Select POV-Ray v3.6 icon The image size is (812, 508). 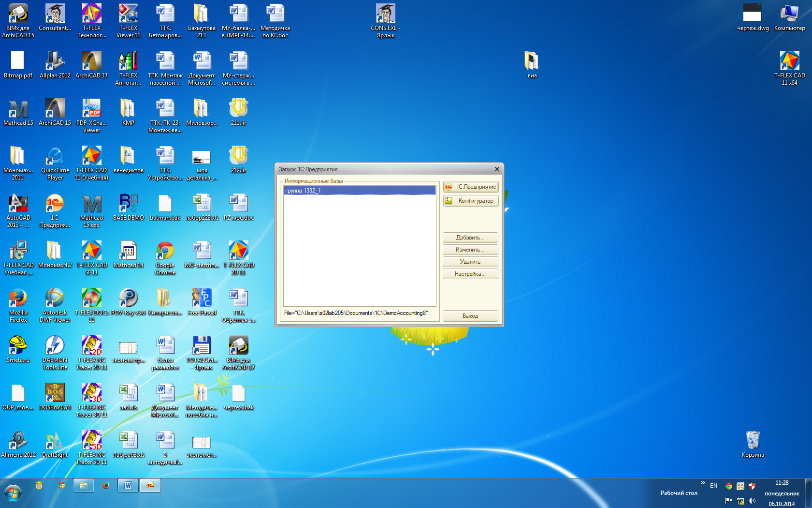click(x=128, y=302)
